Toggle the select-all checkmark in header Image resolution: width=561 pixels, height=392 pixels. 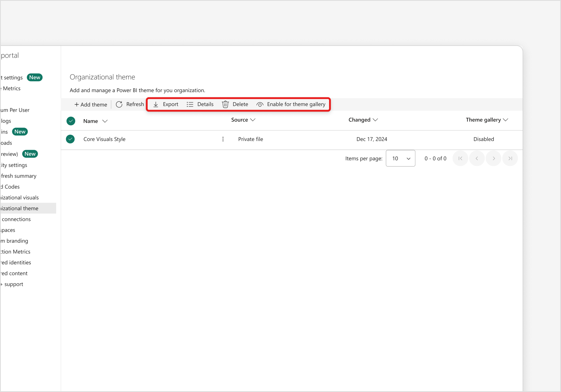[x=71, y=121]
